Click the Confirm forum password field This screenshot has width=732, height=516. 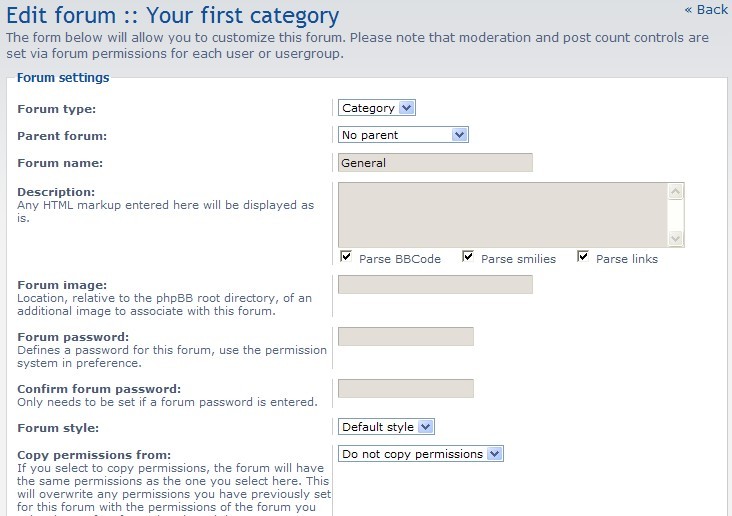(x=405, y=389)
